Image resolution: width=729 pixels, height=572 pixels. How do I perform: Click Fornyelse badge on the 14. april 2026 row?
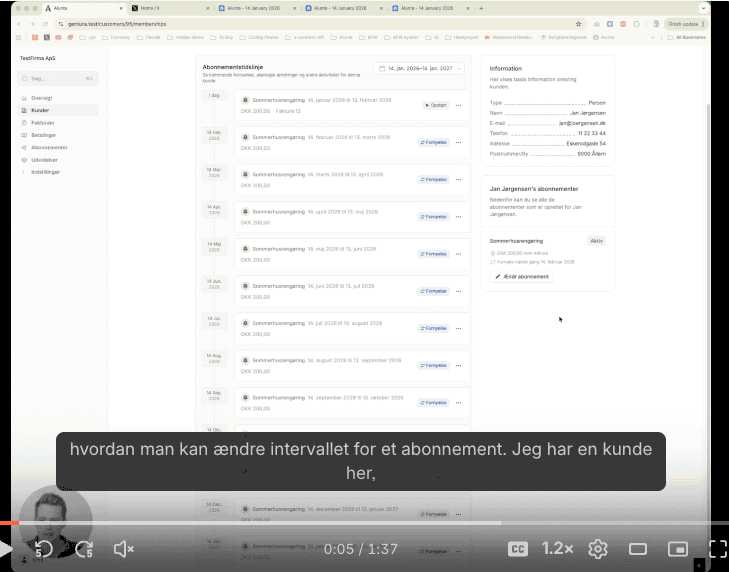point(433,217)
